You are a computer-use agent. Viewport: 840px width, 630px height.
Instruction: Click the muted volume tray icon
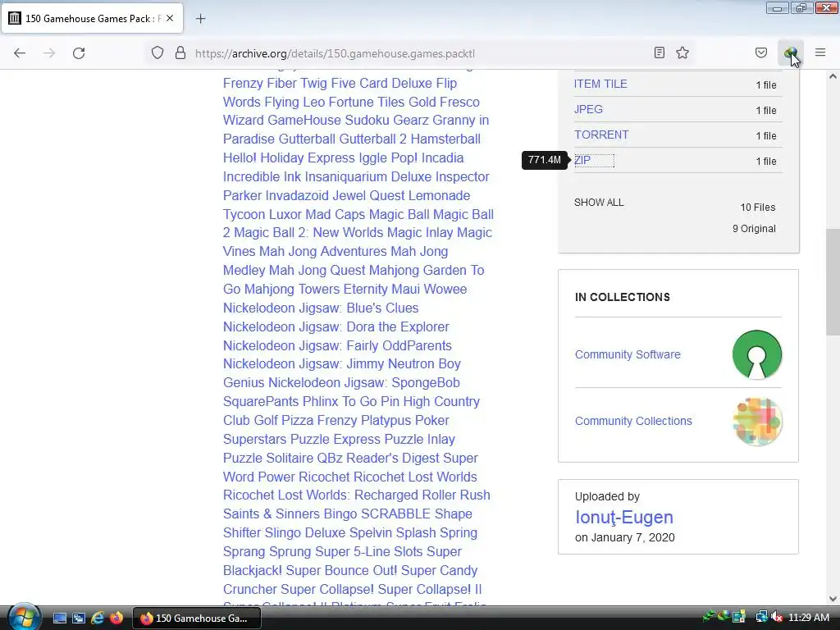point(777,618)
